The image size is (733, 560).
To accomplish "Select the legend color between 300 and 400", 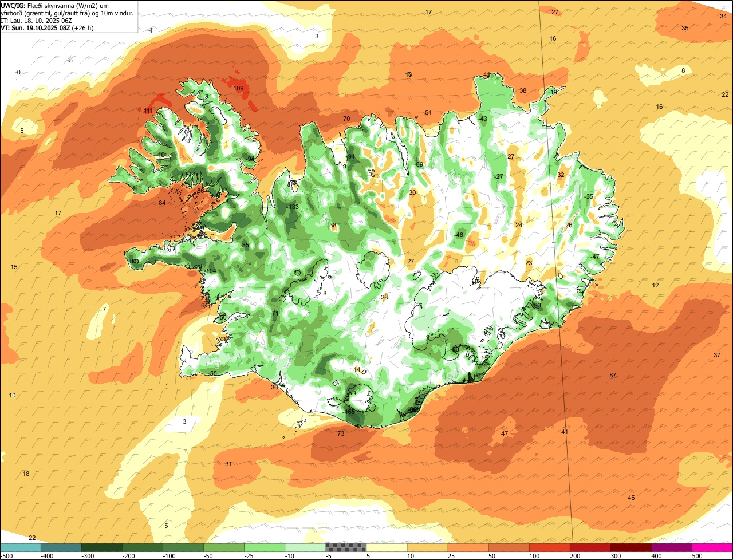I will [631, 547].
